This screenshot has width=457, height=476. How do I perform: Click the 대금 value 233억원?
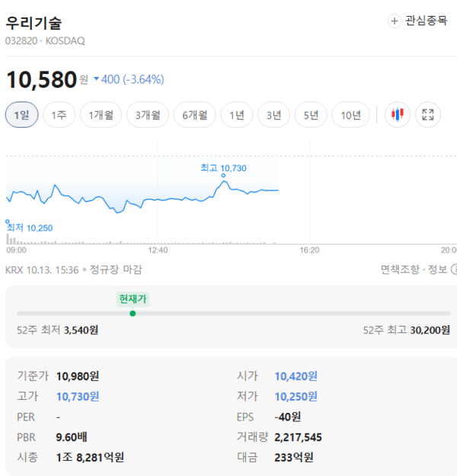coord(294,457)
